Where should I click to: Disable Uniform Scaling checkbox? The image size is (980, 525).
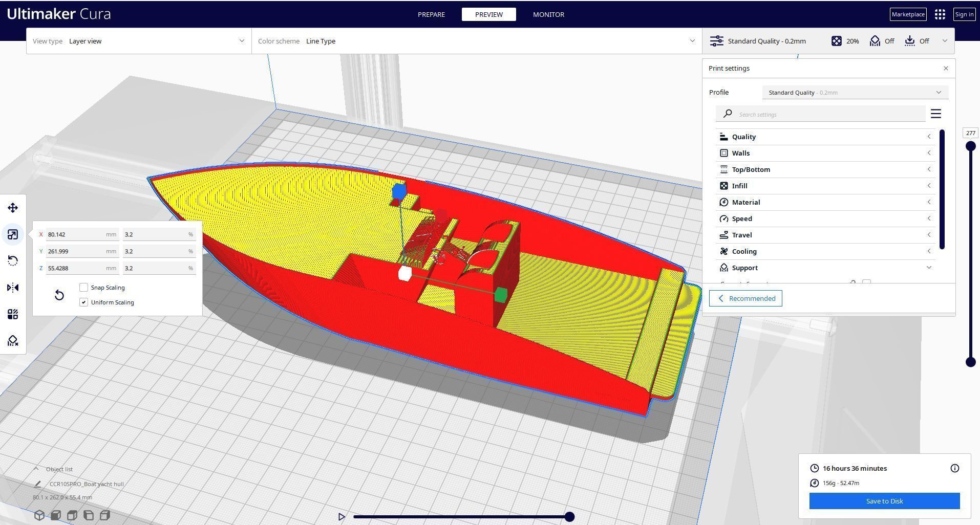pos(84,302)
